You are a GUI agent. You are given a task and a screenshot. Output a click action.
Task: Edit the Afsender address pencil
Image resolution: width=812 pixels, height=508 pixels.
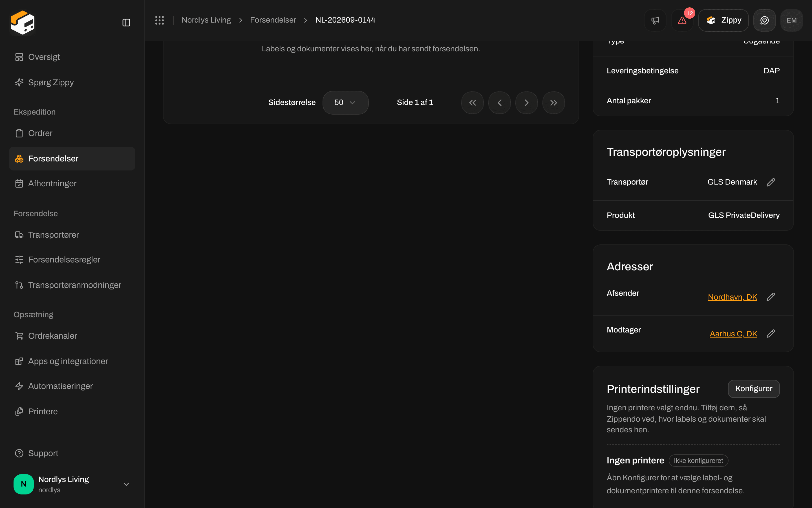click(x=771, y=297)
